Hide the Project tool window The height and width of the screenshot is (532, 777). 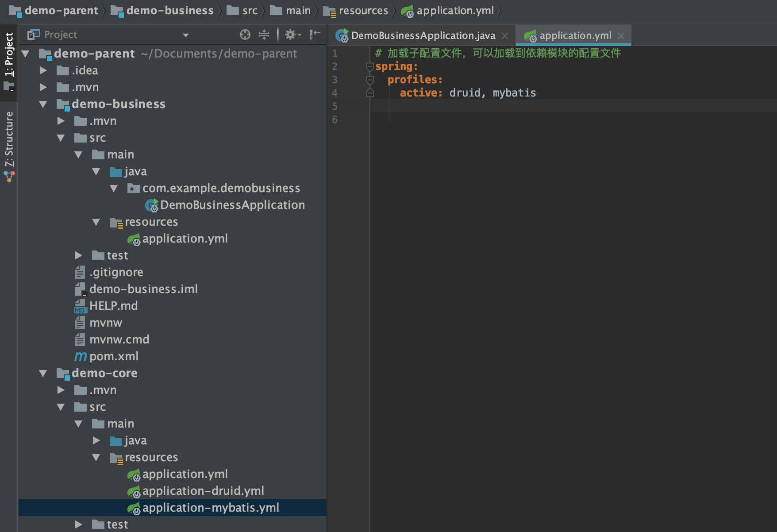[315, 35]
